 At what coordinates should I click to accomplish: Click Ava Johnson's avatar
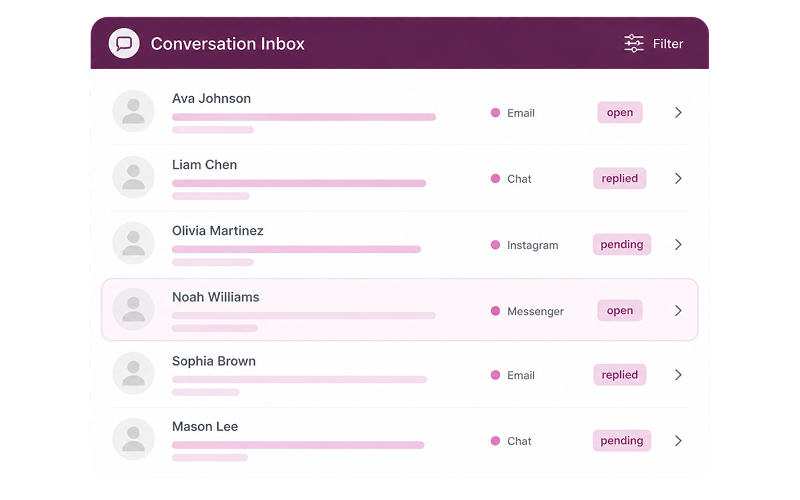133,111
